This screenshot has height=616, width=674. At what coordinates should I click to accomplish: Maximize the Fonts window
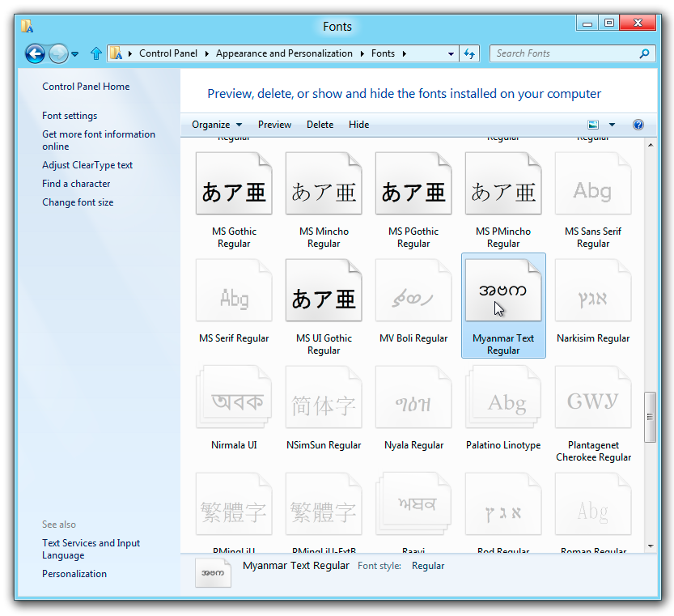tap(609, 23)
